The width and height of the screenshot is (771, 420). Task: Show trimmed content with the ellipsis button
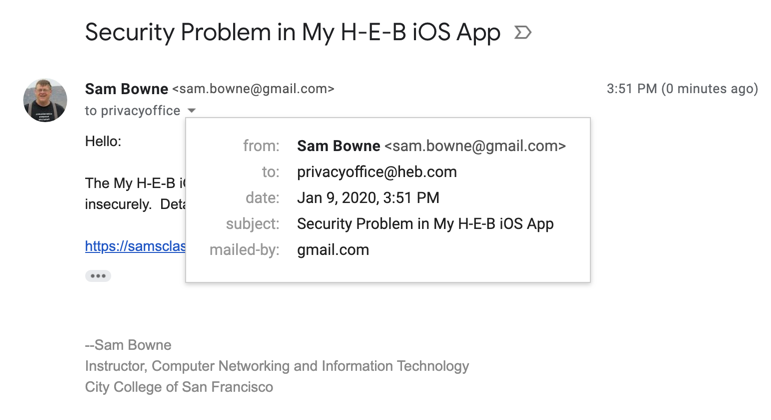tap(98, 276)
